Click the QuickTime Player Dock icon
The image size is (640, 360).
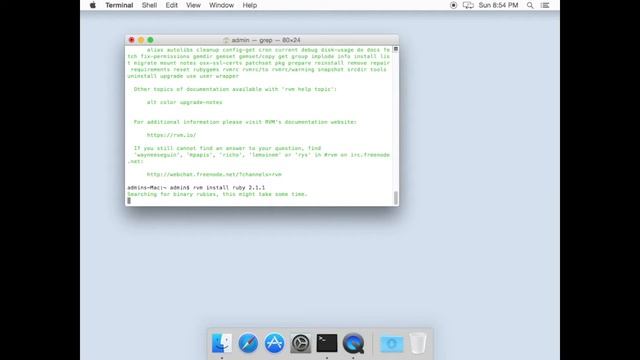click(x=353, y=343)
